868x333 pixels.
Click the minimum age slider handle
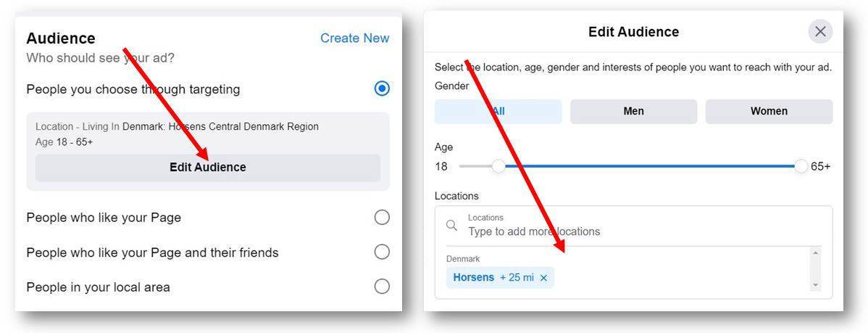point(498,166)
